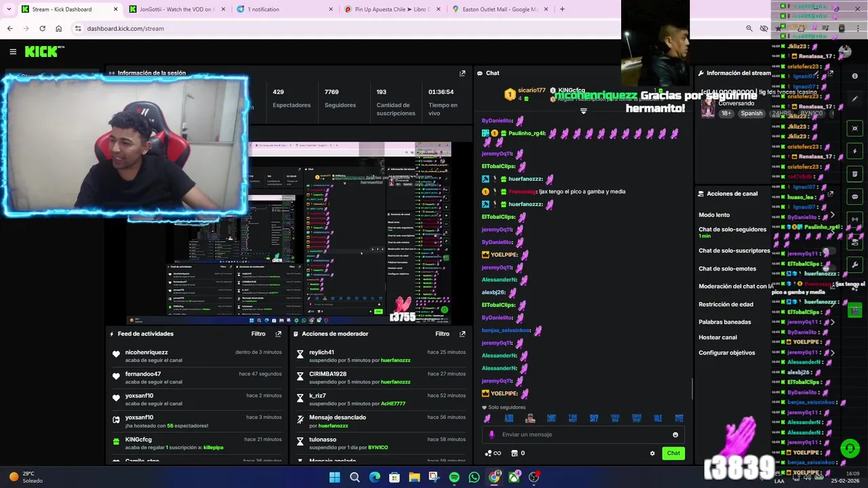Click the Spanish language tag
This screenshot has height=488, width=868.
tap(751, 114)
